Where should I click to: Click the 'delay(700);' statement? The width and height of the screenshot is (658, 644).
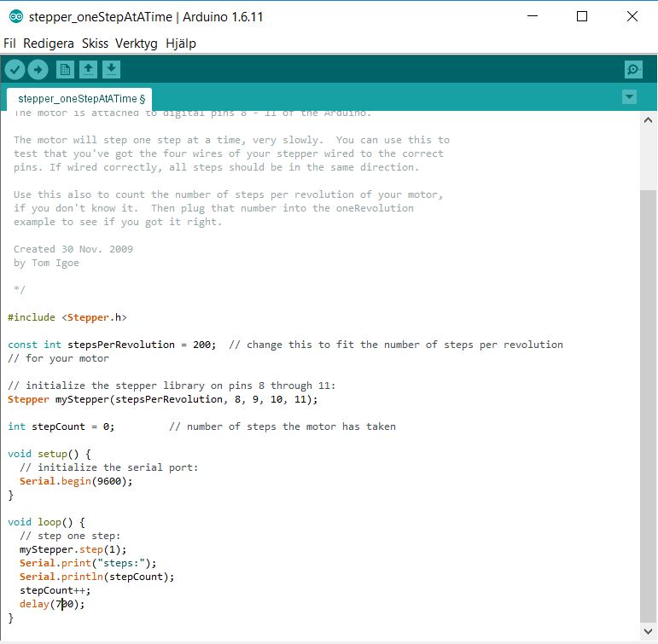tap(52, 604)
